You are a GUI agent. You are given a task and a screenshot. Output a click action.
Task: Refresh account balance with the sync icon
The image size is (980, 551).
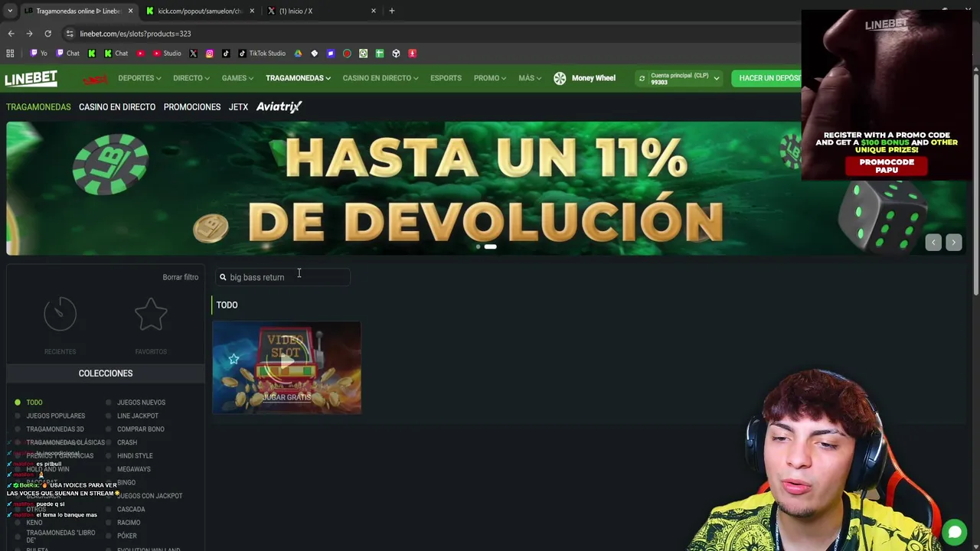point(642,78)
